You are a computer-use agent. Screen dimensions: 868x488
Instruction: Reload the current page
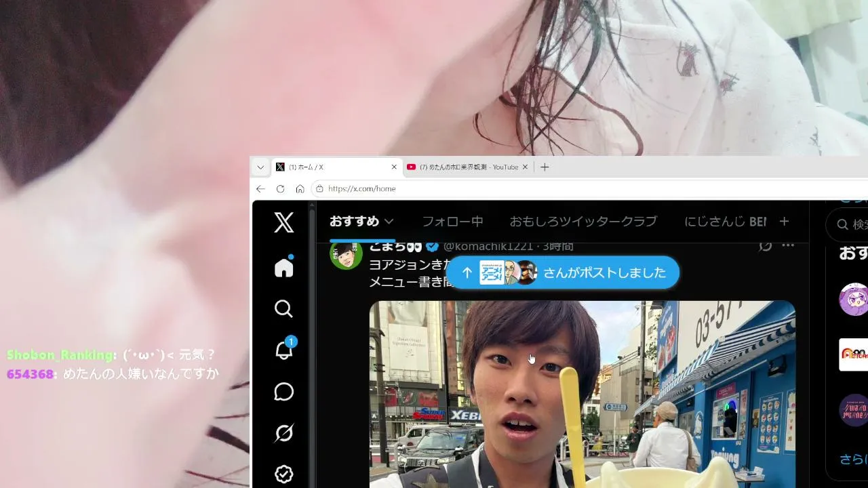(x=280, y=188)
